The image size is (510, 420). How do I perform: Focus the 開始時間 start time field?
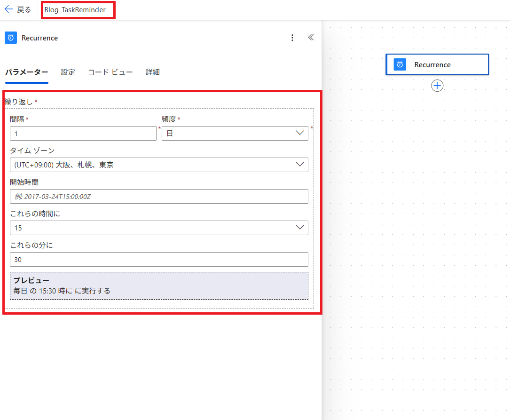(159, 197)
